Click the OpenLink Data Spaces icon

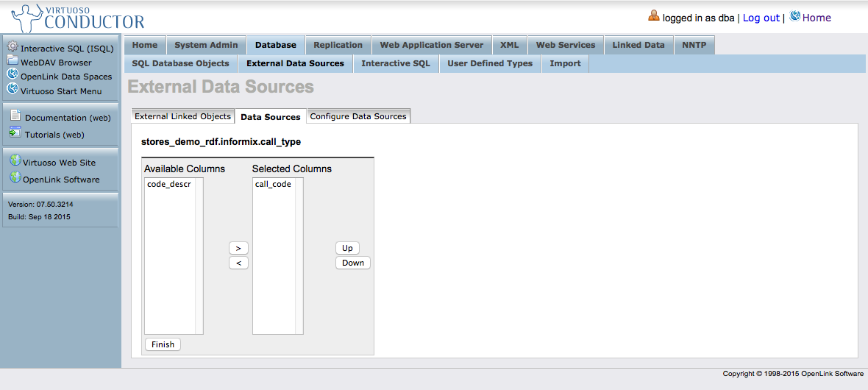tap(13, 75)
